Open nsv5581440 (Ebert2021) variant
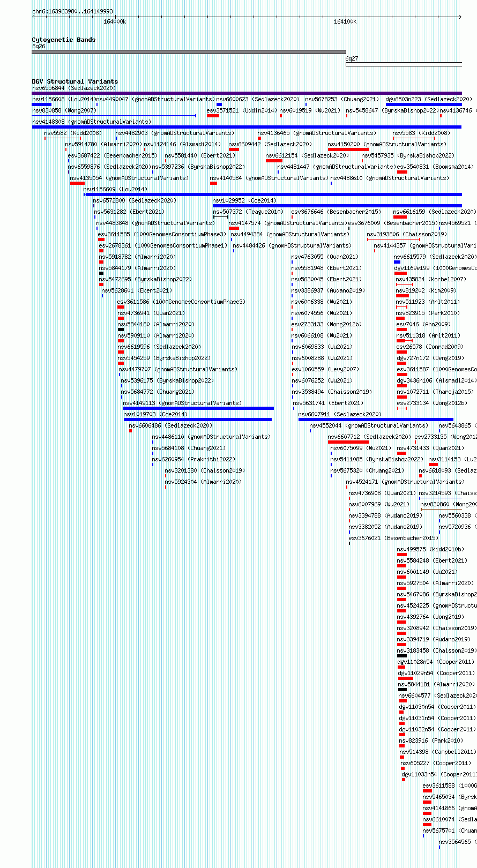477x868 pixels. coord(200,155)
